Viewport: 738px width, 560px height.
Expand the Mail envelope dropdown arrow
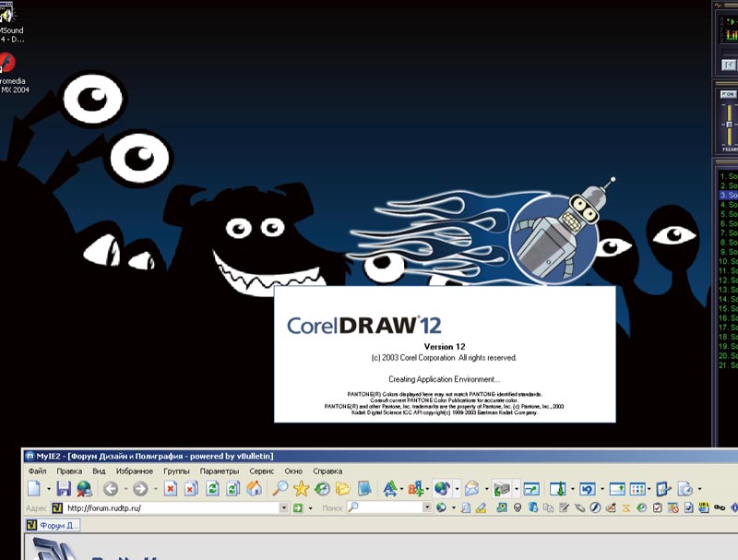pyautogui.click(x=486, y=489)
